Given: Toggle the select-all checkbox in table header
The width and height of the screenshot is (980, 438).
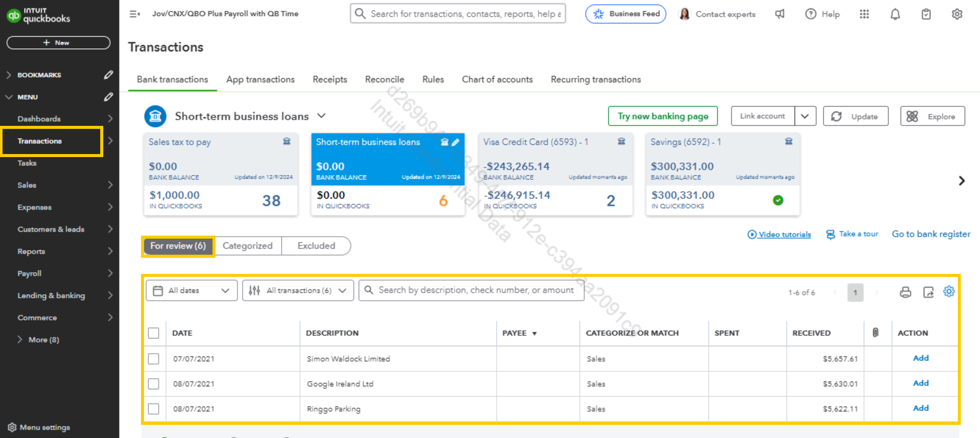Looking at the screenshot, I should 153,333.
